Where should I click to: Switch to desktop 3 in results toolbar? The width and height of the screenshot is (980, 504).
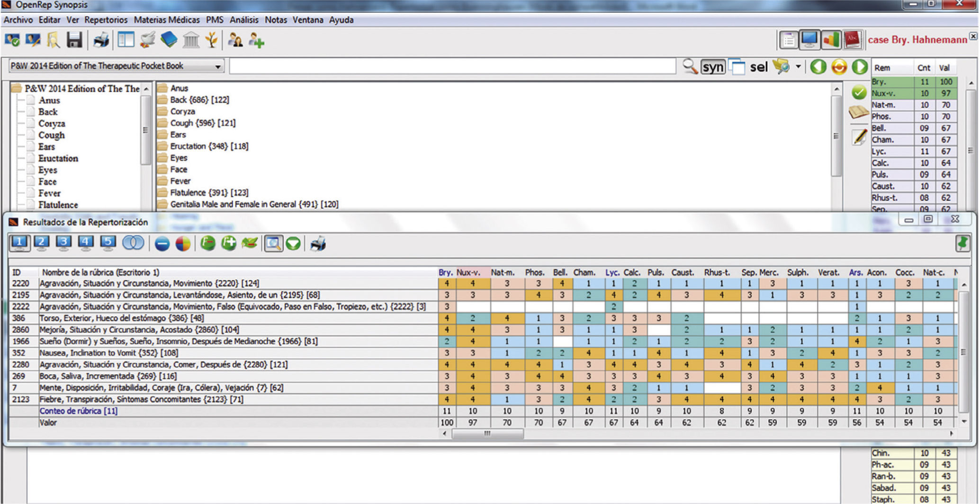tap(63, 243)
